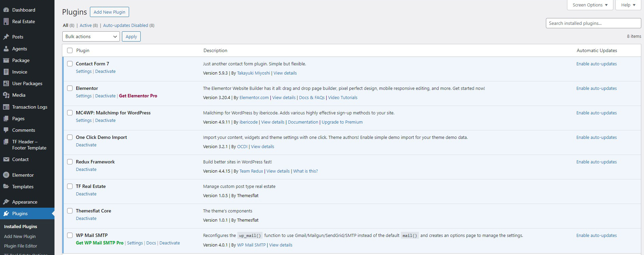This screenshot has height=255, width=644.
Task: Click the Real Estate building icon
Action: tap(6, 21)
